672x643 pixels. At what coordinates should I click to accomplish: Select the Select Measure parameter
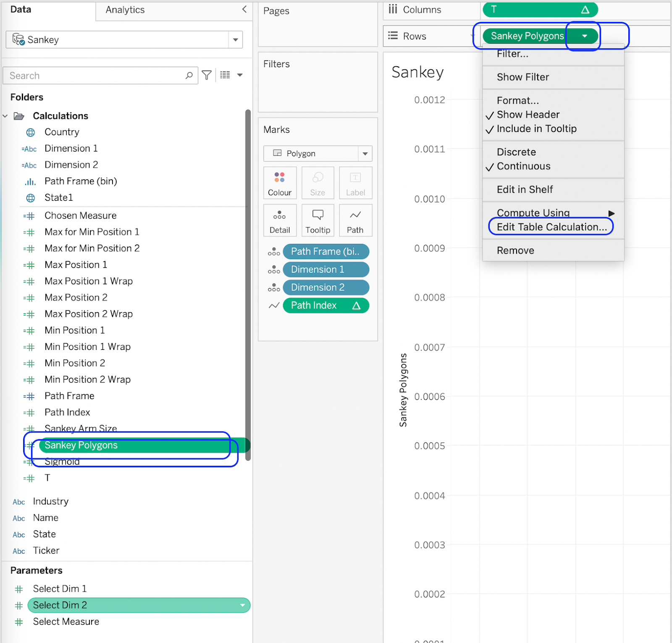coord(66,622)
